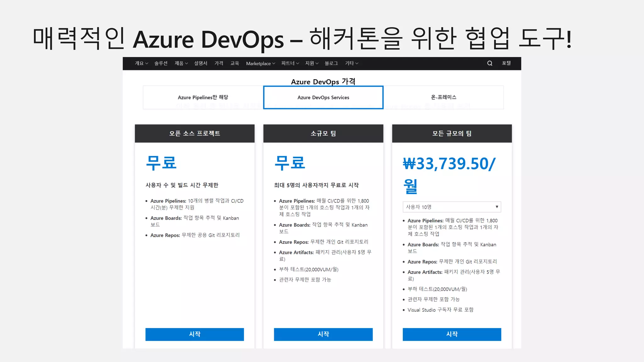
Task: Switch to Azure Pipelines만 해당 tab
Action: (203, 97)
